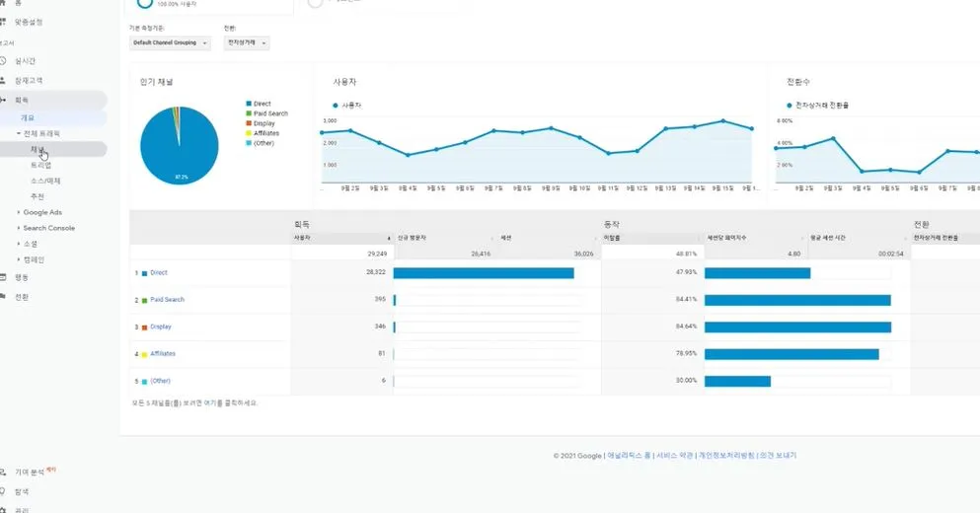Viewport: 980px width, 513px height.
Task: Click the Direct row users bar
Action: tap(484, 273)
